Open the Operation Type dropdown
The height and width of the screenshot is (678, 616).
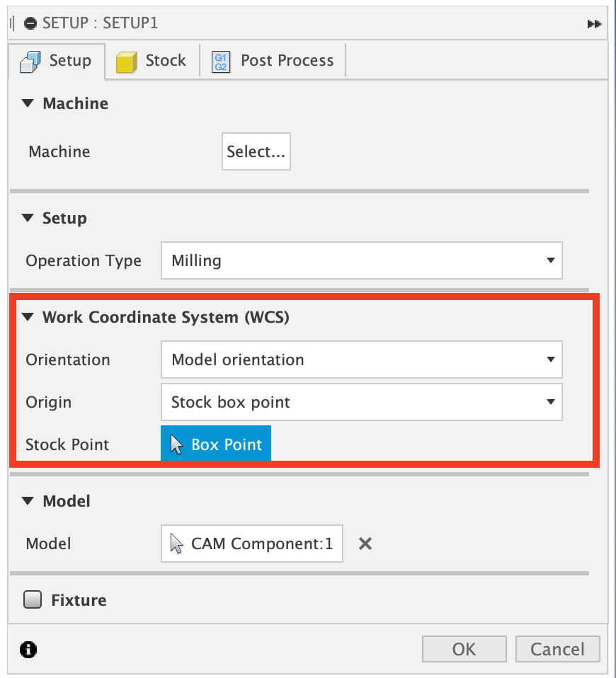[x=361, y=260]
